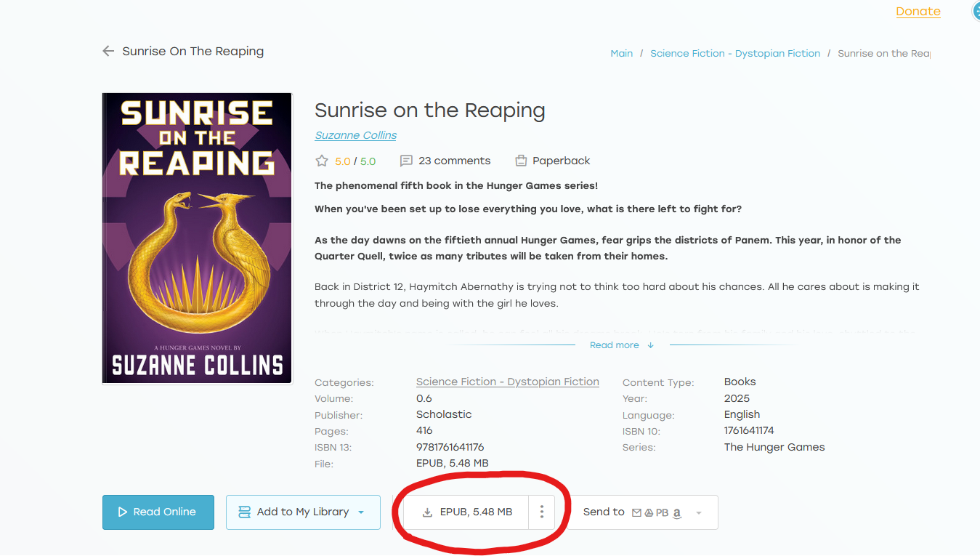Click the English language value

tap(742, 414)
